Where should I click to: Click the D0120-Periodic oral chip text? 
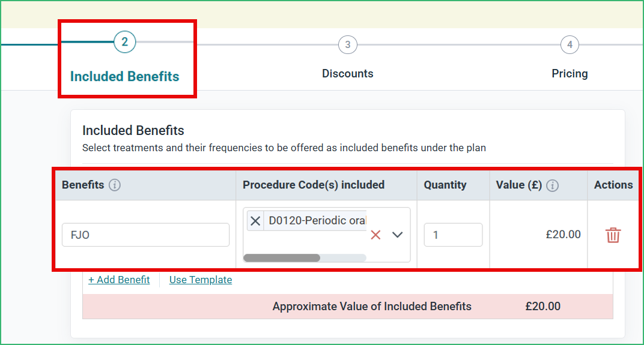(317, 221)
